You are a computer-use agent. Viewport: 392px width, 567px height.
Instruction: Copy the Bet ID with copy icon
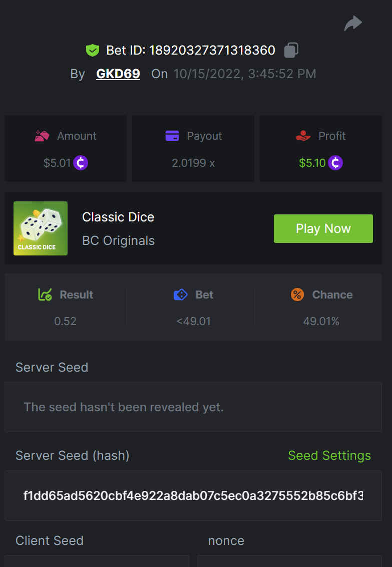[x=291, y=50]
